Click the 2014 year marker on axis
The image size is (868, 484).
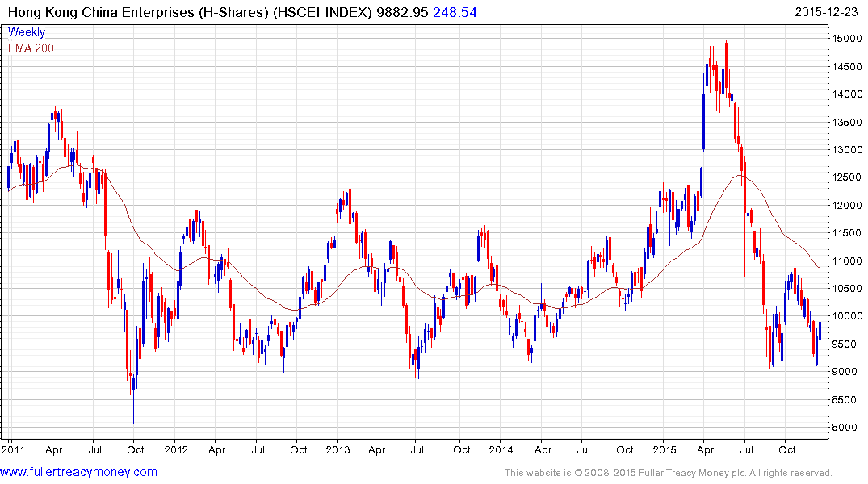coord(500,449)
